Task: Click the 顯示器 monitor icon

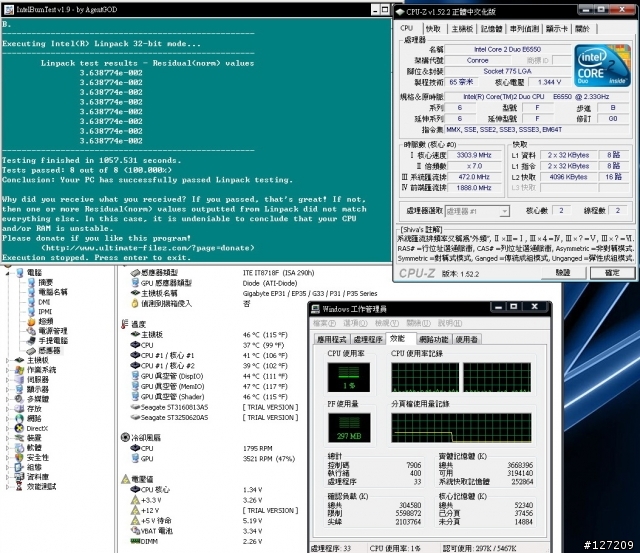Action: [x=19, y=389]
